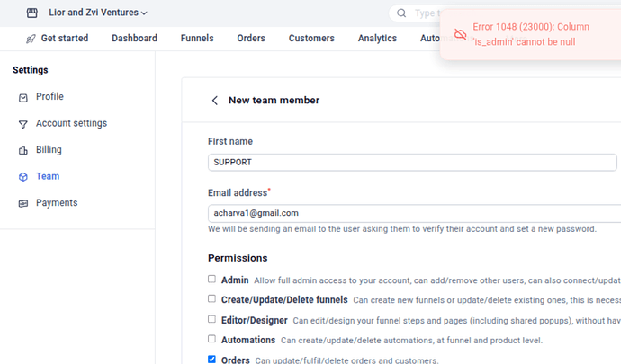The height and width of the screenshot is (364, 621).
Task: Click the search magnifier icon
Action: point(400,13)
